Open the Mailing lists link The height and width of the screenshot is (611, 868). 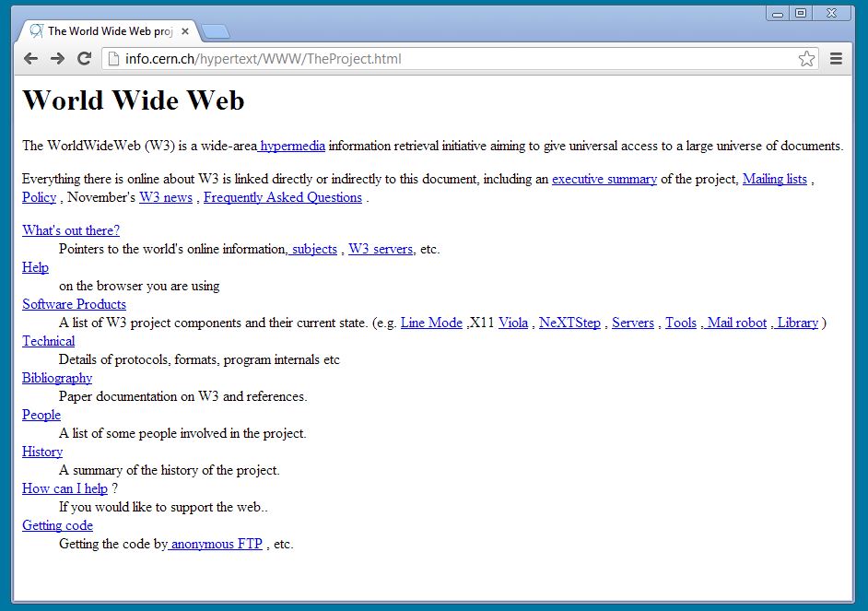[x=774, y=180]
